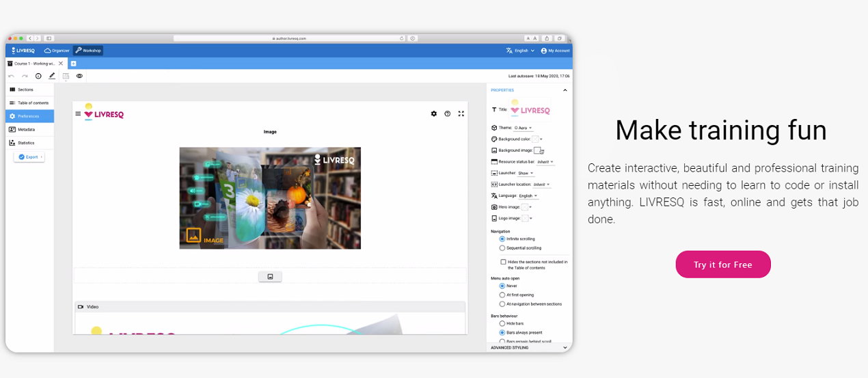The image size is (868, 378).
Task: Add a new tab with the plus icon
Action: [73, 64]
